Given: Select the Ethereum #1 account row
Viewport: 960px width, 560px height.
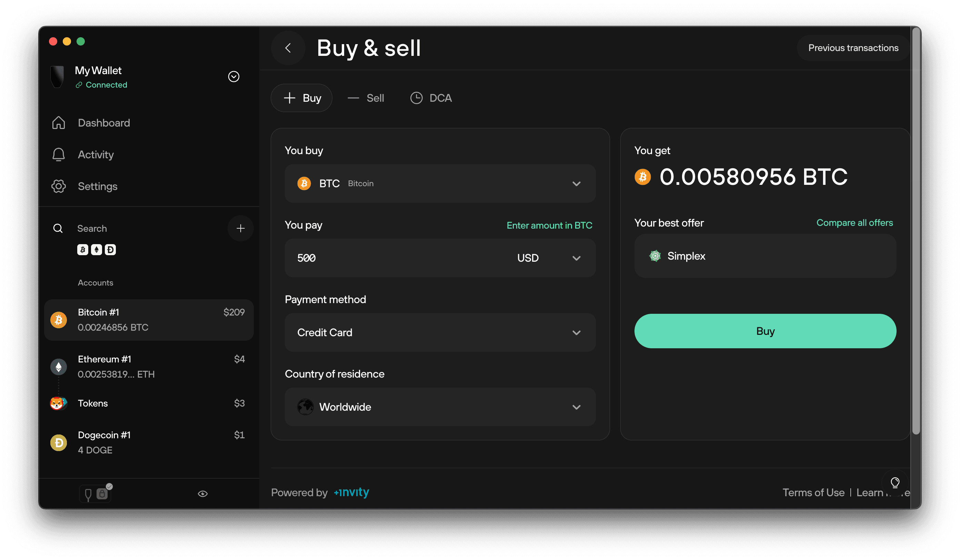Looking at the screenshot, I should coord(149,367).
